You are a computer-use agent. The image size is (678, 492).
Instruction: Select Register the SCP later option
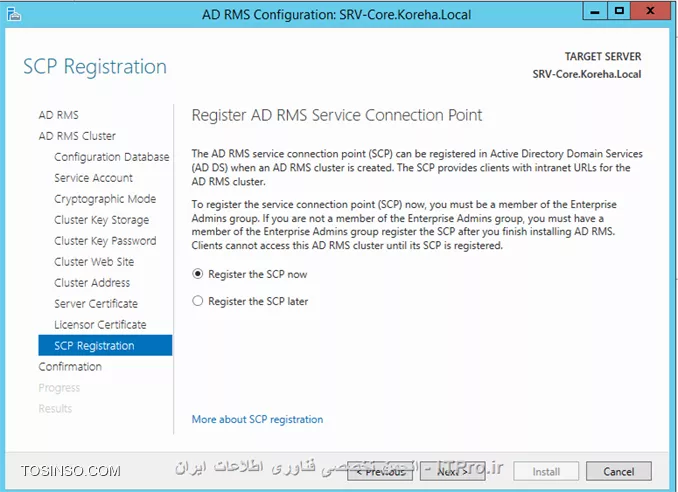point(250,301)
